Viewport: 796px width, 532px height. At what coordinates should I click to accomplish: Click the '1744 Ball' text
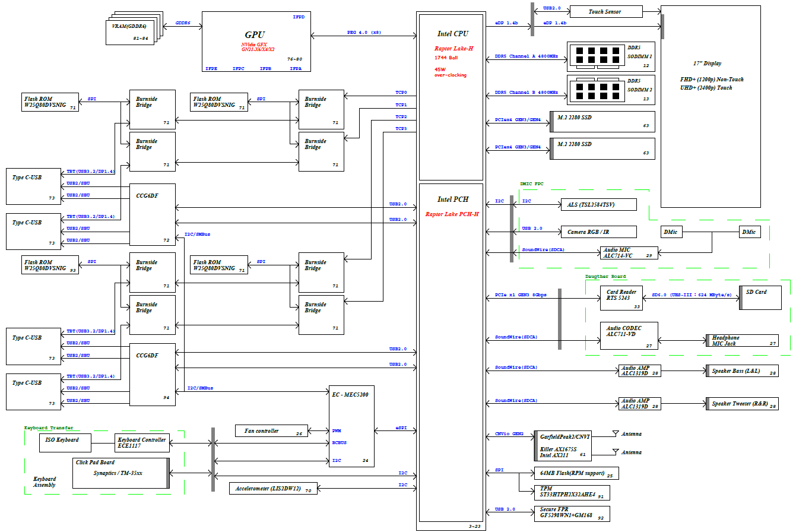click(446, 58)
